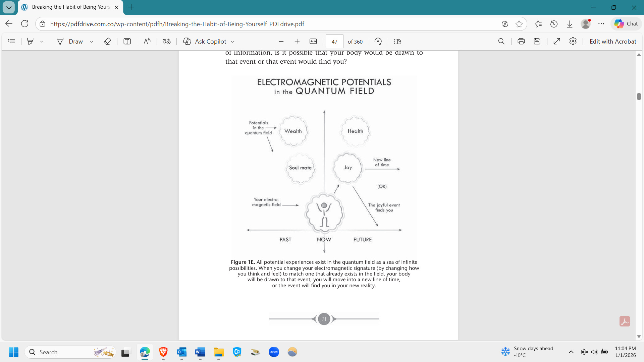Click the page number input field
Viewport: 644px width, 362px height.
pos(334,42)
